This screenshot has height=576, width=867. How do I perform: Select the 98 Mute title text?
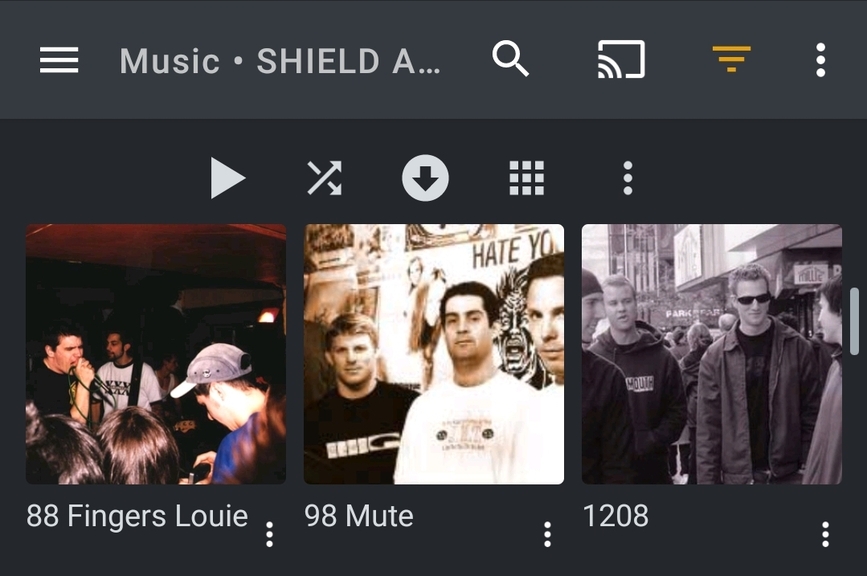(x=359, y=516)
